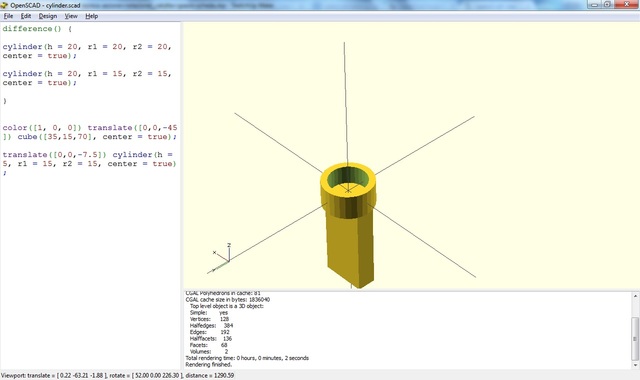Minimize the OpenSCAD window
This screenshot has width=640, height=380.
[595, 4]
